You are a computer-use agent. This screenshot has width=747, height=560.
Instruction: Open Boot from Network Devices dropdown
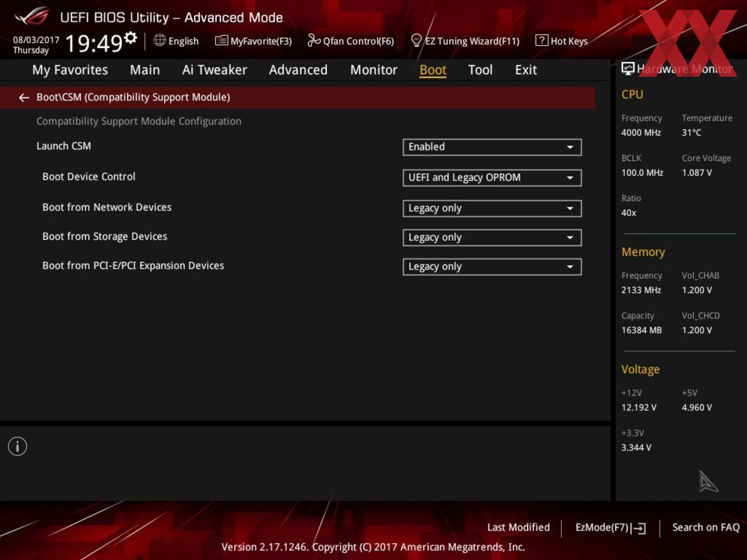(492, 209)
